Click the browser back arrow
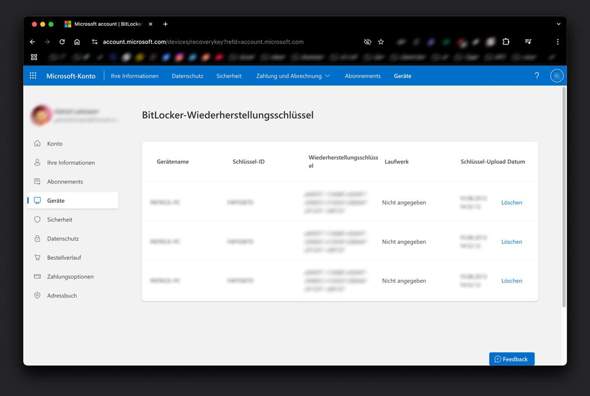This screenshot has height=396, width=590. [32, 42]
